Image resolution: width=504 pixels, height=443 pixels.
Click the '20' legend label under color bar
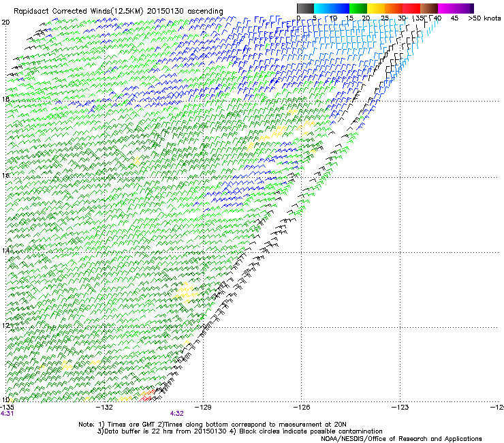tap(366, 18)
